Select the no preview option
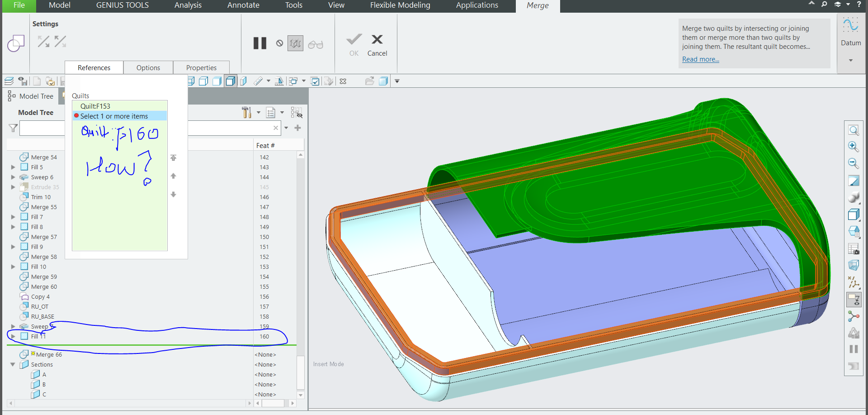This screenshot has width=868, height=415. [279, 43]
